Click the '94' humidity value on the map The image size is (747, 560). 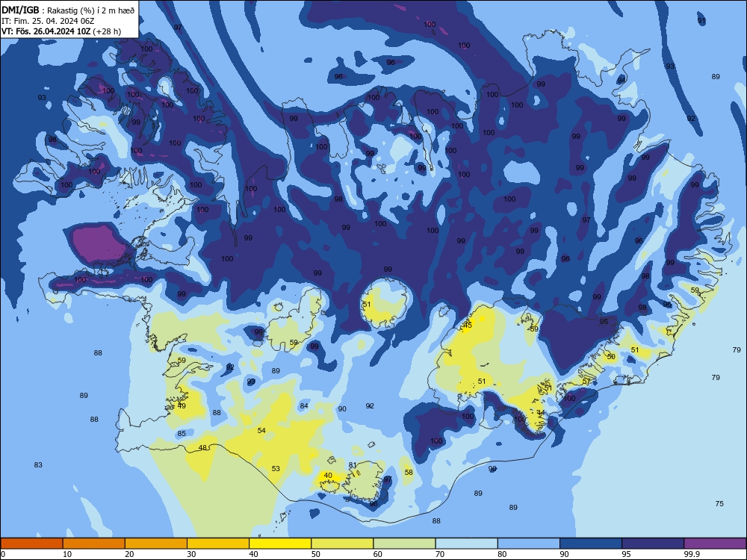pos(622,80)
